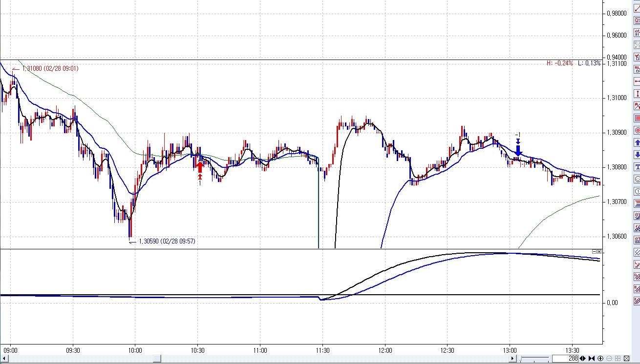Click the candle count field showing 288
The height and width of the screenshot is (364, 640).
coord(566,359)
